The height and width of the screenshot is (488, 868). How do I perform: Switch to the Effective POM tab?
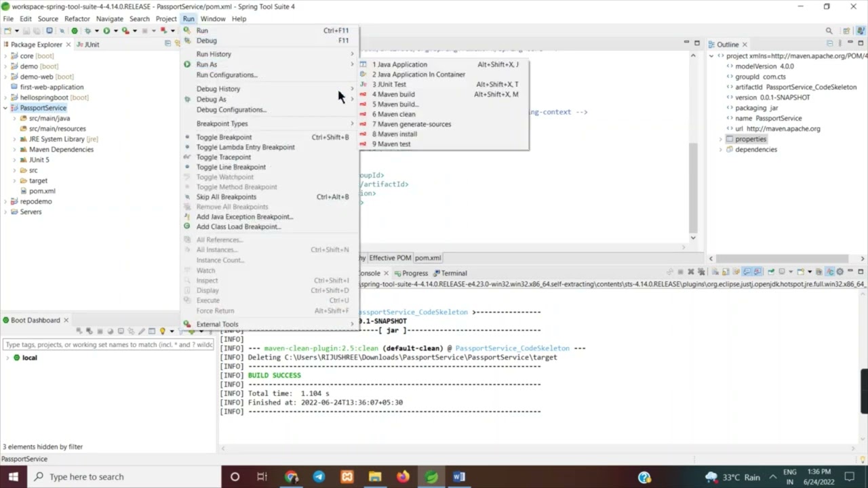tap(390, 258)
